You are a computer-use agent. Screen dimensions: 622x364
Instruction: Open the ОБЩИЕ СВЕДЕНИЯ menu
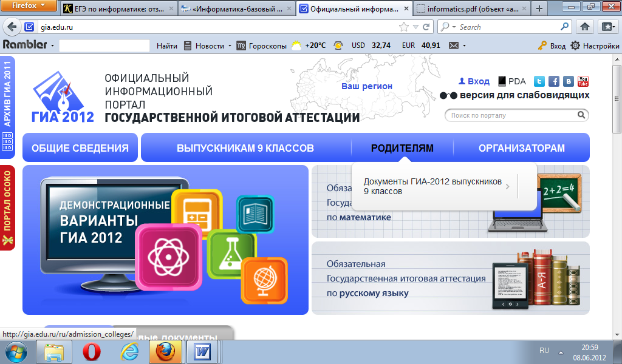click(x=80, y=148)
